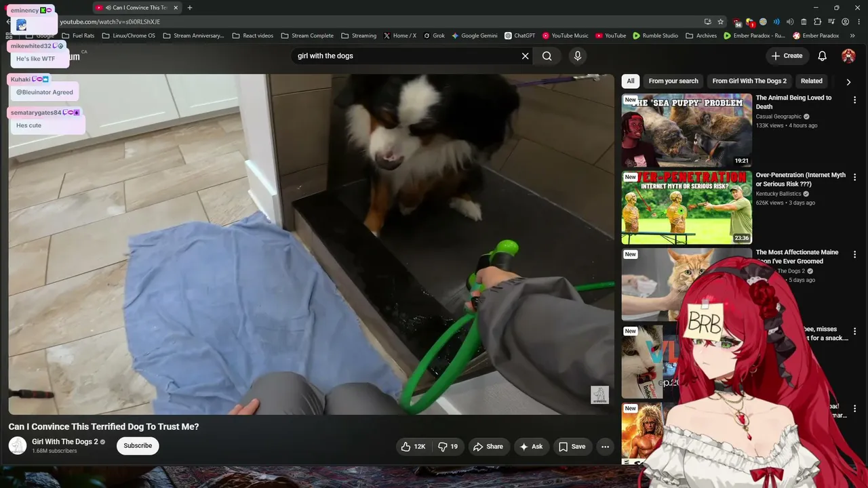Open the Home / X bookmark
Image resolution: width=868 pixels, height=488 pixels.
(x=399, y=36)
